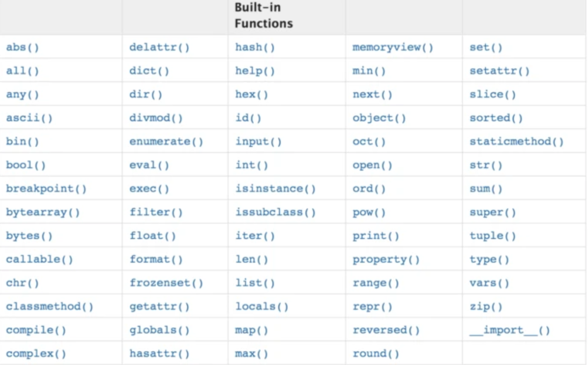Click the property() link
588x365 pixels.
click(386, 260)
